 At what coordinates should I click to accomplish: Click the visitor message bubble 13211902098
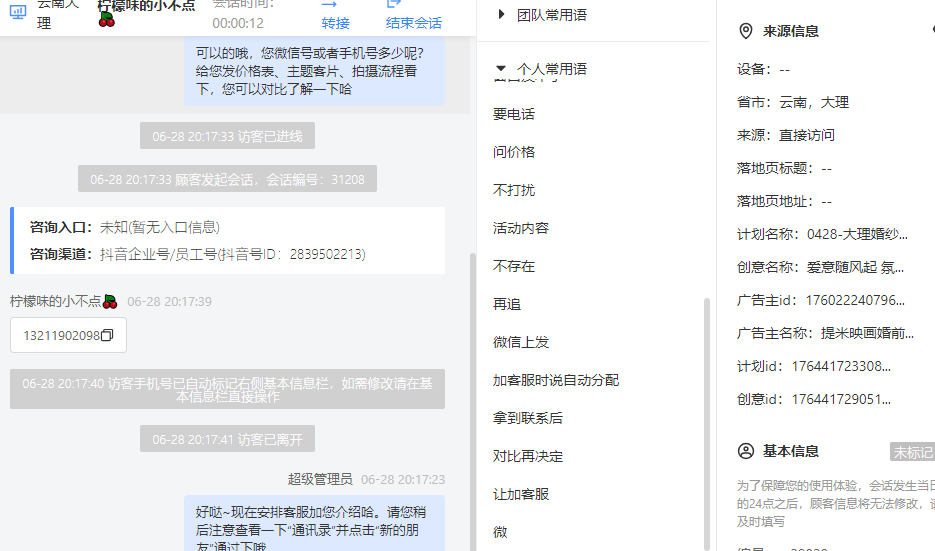69,335
